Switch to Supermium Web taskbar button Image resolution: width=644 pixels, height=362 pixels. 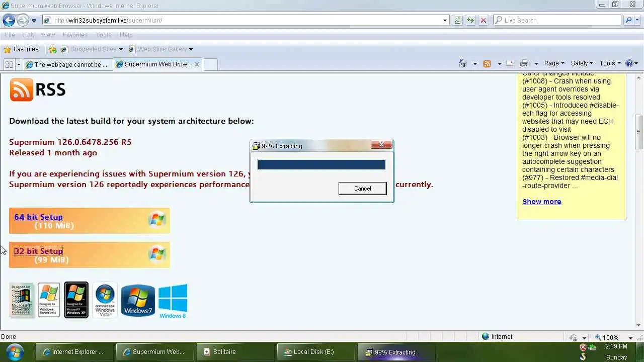click(x=154, y=352)
